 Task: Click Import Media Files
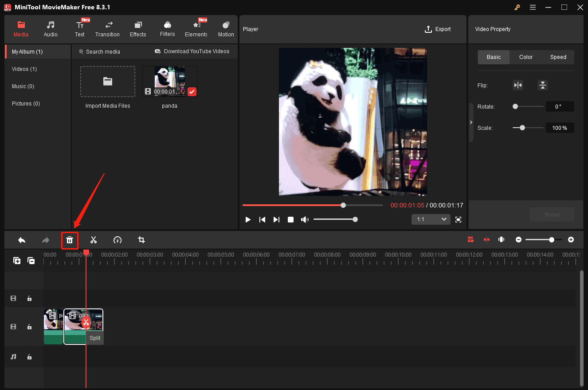(x=107, y=81)
